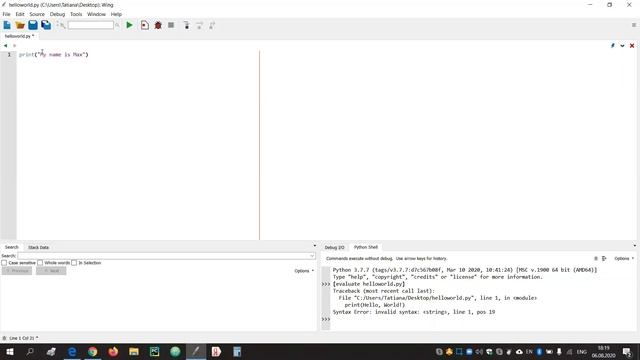Click '[evaluate helloworld.py]' shell line
Viewport: 640px width, 360px height.
click(369, 284)
